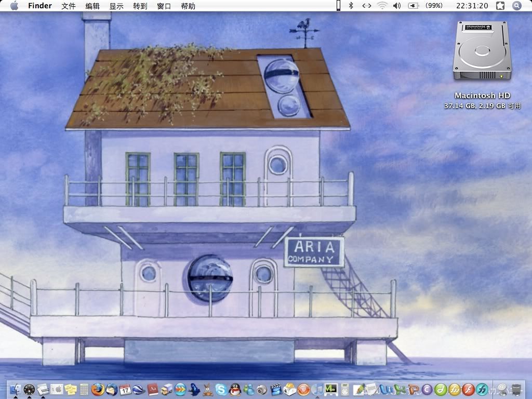This screenshot has width=532, height=399.
Task: Click the battery charging status icon
Action: [x=413, y=5]
